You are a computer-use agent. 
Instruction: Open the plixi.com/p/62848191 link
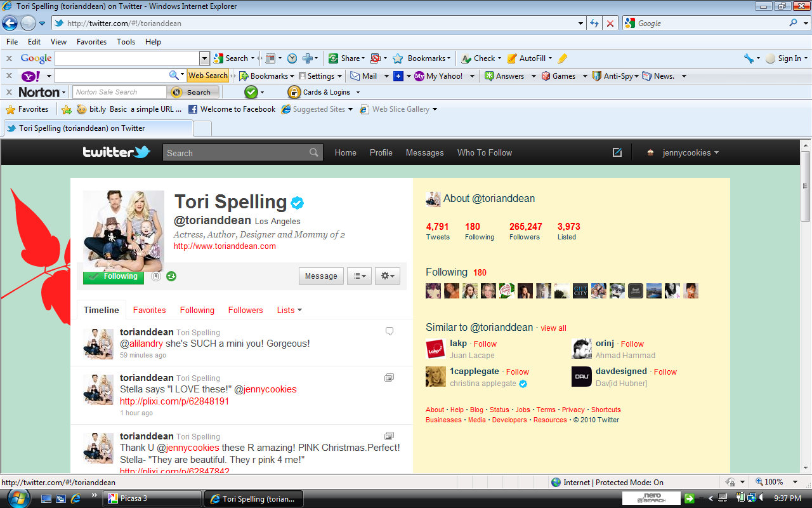click(x=174, y=401)
